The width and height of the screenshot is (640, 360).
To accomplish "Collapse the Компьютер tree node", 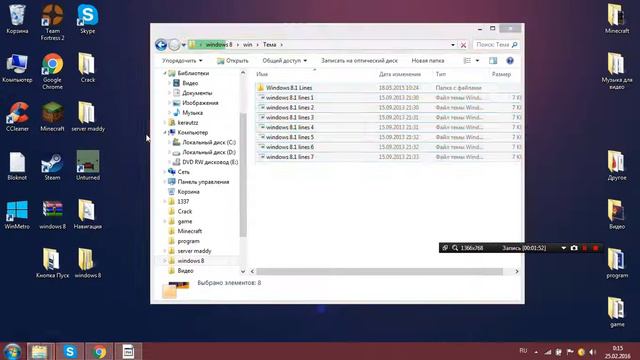I will pyautogui.click(x=165, y=132).
